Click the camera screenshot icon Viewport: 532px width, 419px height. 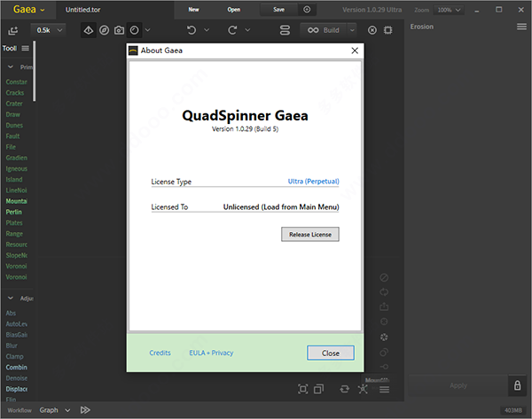click(119, 30)
